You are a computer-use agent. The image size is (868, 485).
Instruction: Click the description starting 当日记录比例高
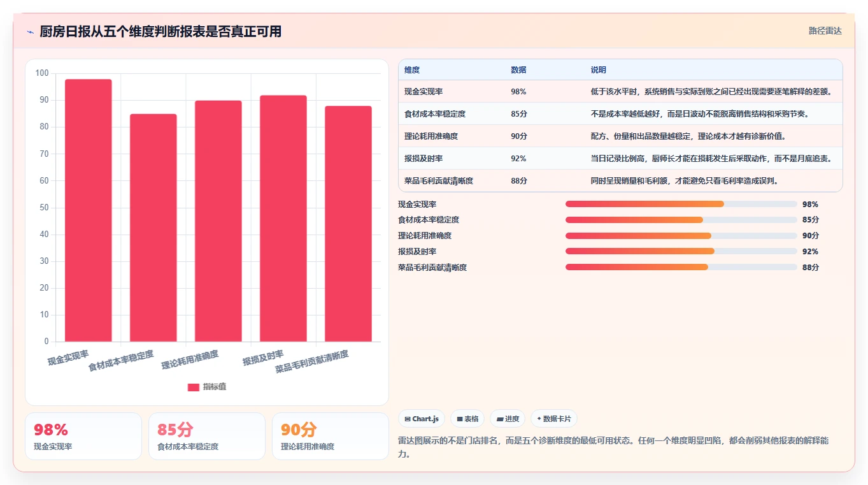coord(711,159)
